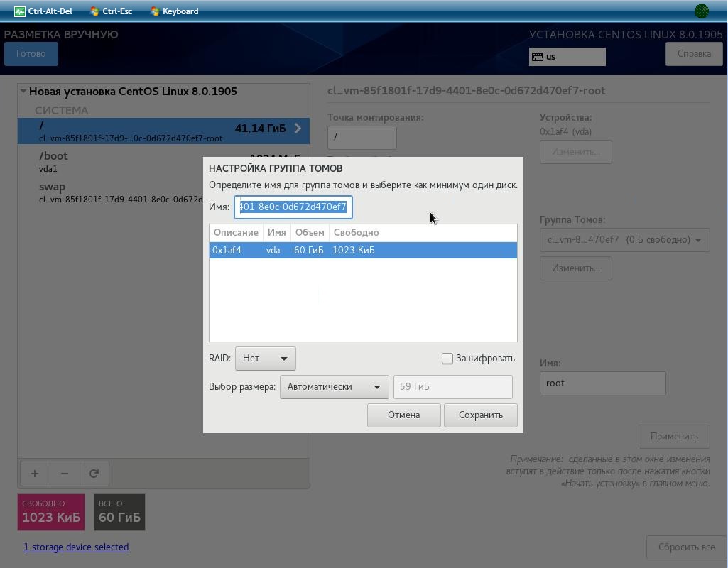Click the volume group Имя input field
This screenshot has height=568, width=728.
click(293, 207)
